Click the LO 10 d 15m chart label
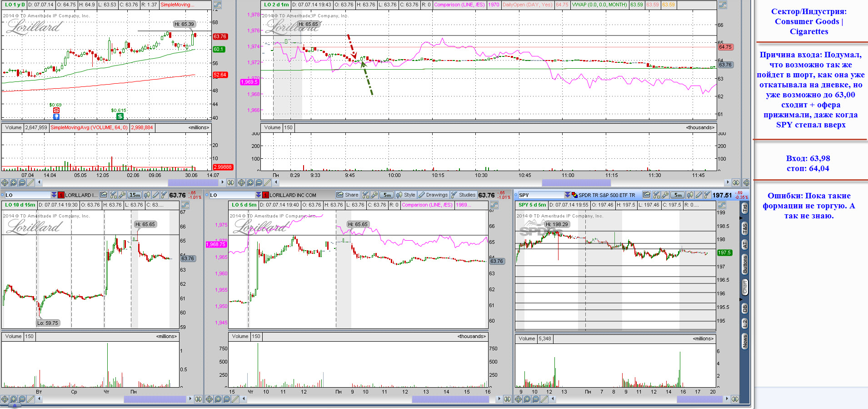The image size is (868, 409). pyautogui.click(x=20, y=205)
